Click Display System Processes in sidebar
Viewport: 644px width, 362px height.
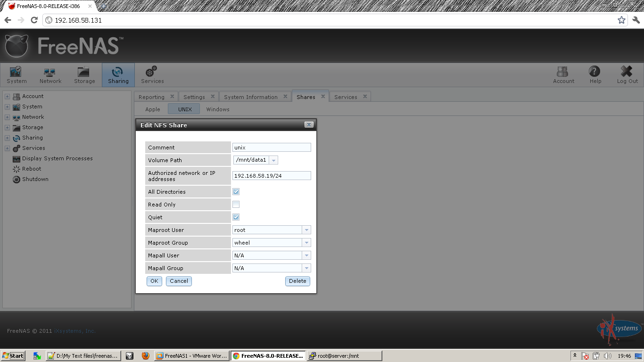click(x=57, y=158)
